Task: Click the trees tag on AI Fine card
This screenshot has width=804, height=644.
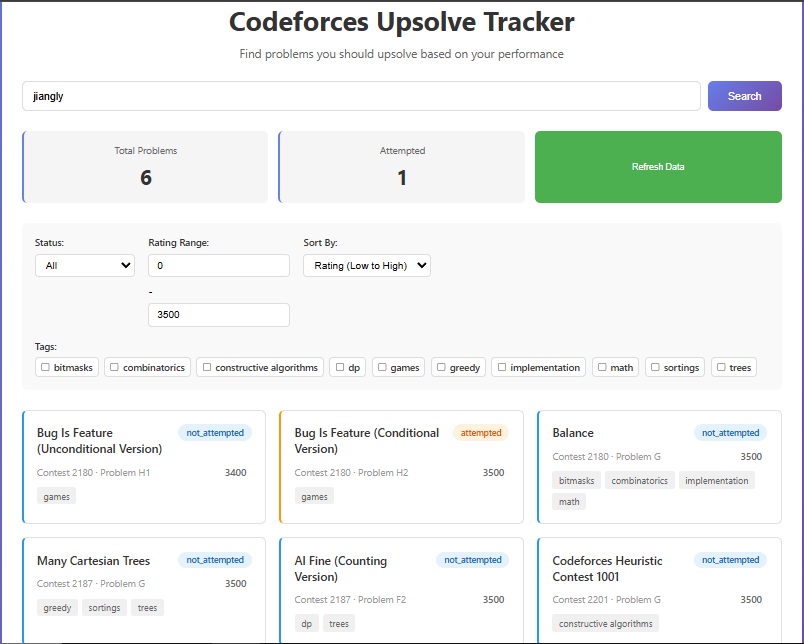Action: click(x=339, y=623)
